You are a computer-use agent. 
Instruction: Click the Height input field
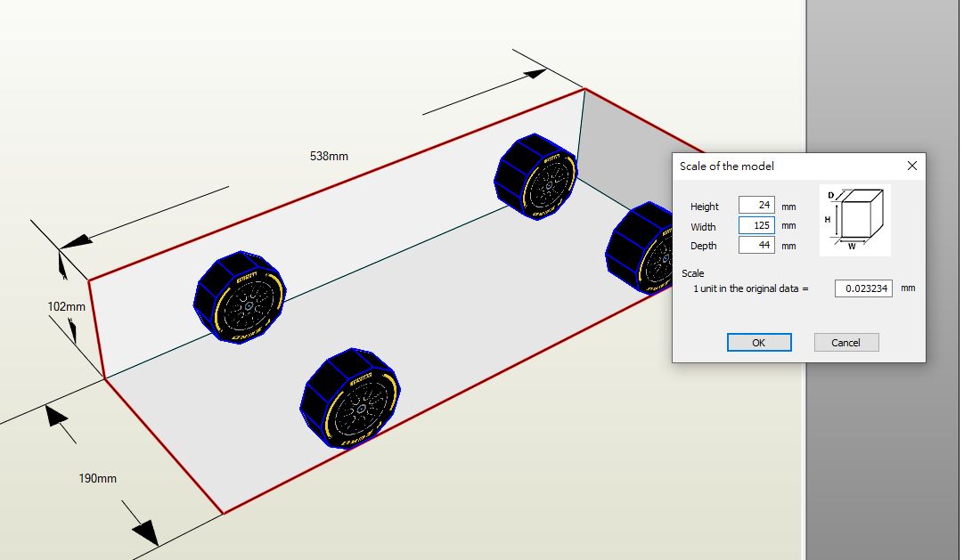[756, 206]
